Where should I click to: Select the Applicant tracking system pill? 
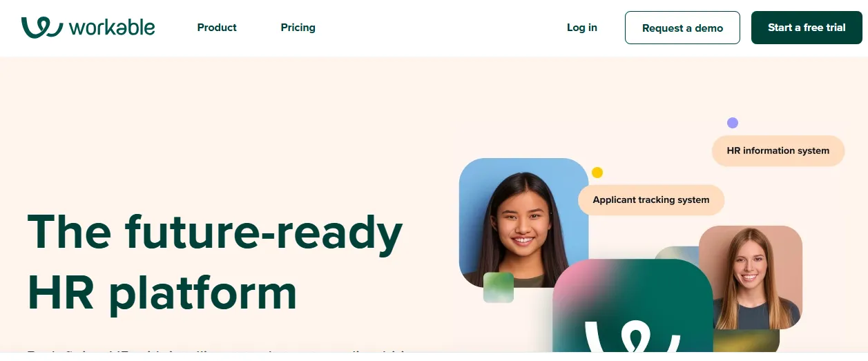tap(651, 200)
